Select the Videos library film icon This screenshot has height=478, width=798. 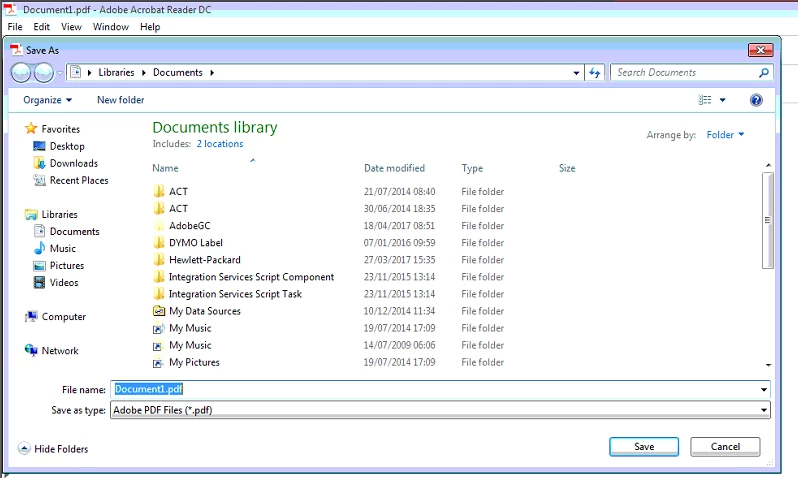click(x=39, y=283)
